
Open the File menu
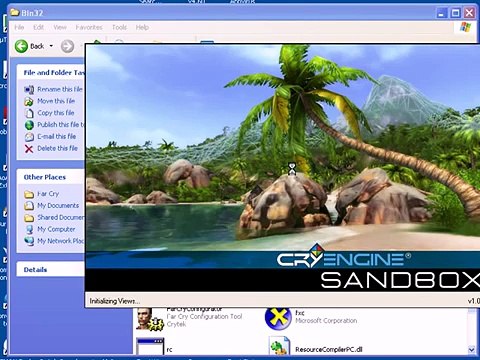click(x=19, y=27)
